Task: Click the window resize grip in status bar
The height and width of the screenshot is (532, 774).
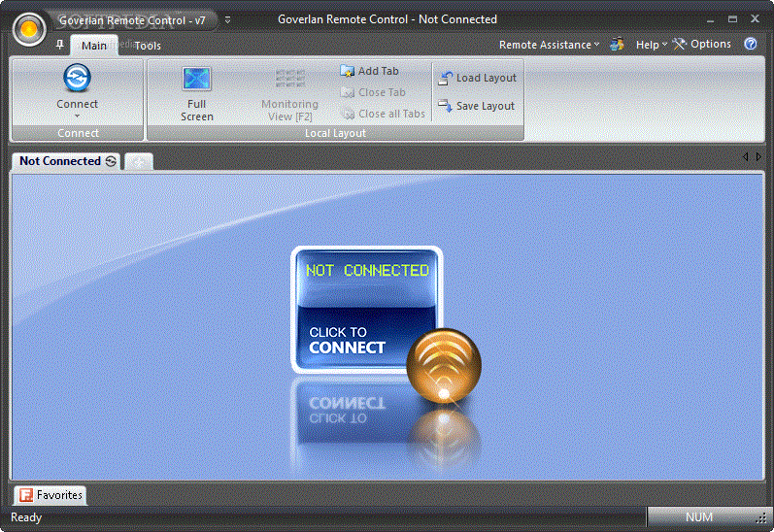Action: pos(760,518)
